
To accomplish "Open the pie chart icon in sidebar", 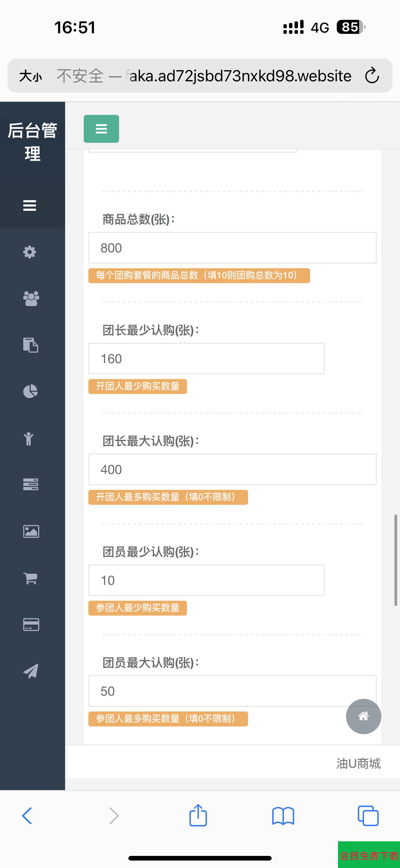I will click(x=30, y=391).
